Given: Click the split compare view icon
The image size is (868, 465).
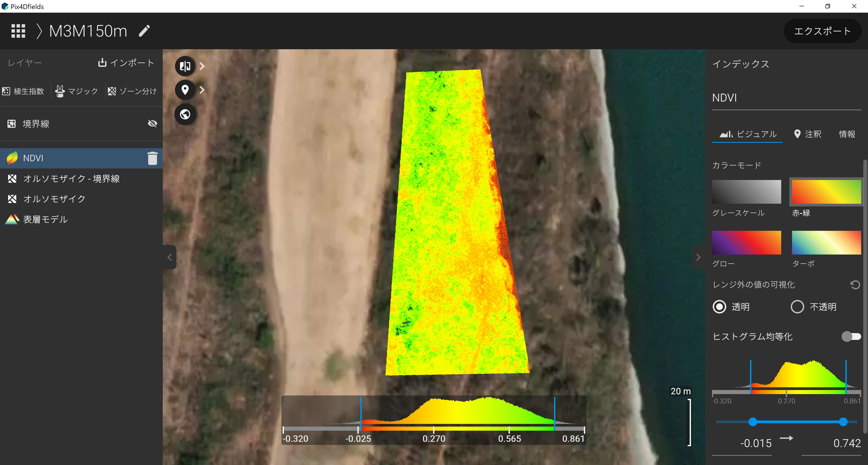Looking at the screenshot, I should point(185,66).
